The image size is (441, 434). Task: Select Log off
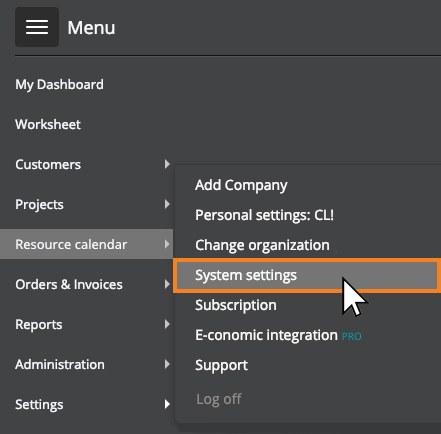(219, 399)
